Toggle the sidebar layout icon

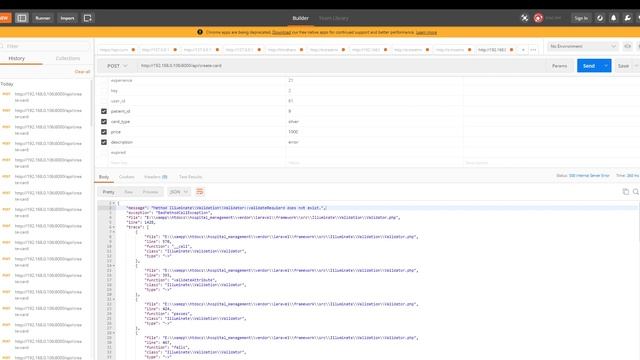(x=22, y=18)
